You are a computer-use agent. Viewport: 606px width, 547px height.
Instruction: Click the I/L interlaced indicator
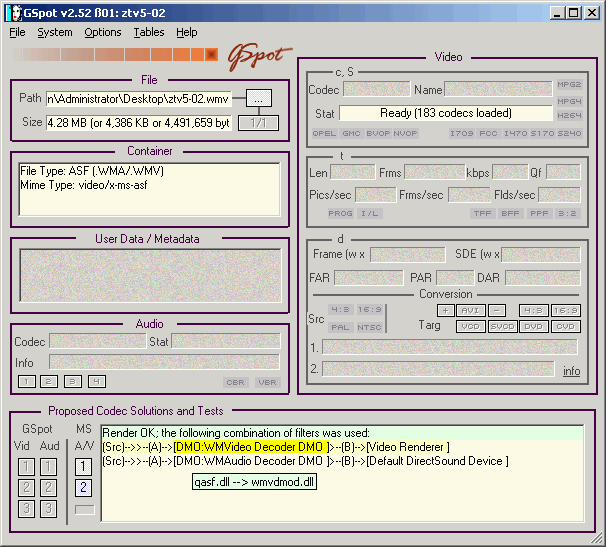coord(370,213)
